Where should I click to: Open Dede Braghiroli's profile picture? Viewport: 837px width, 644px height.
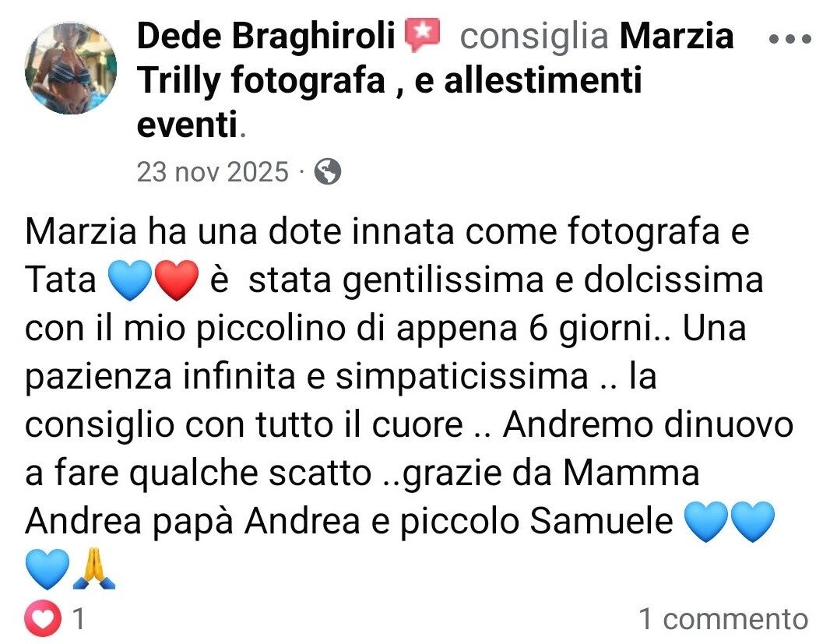coord(70,68)
